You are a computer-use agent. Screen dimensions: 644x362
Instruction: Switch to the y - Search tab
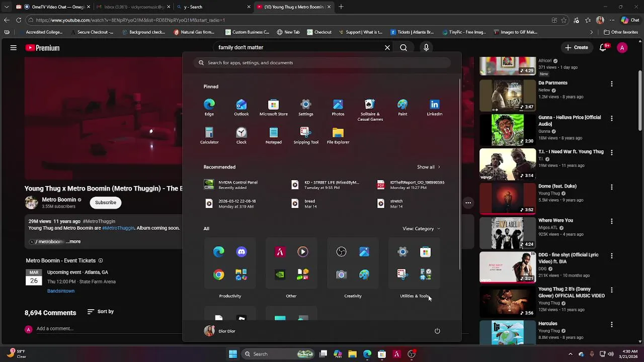pyautogui.click(x=214, y=7)
